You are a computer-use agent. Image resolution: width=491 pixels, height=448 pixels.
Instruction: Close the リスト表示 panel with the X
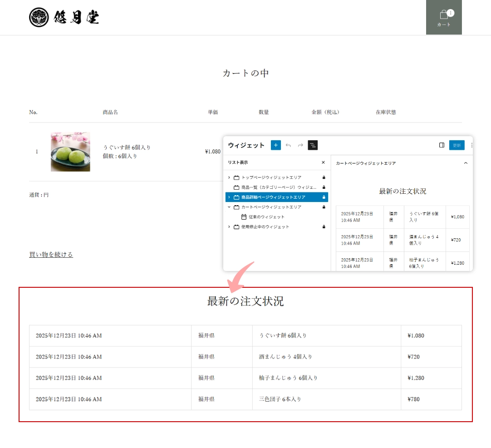(x=323, y=162)
